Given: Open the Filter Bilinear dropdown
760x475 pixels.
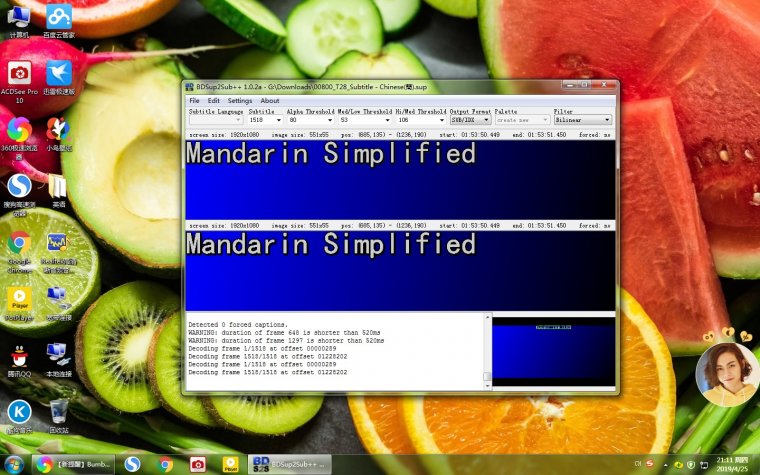Looking at the screenshot, I should tap(583, 120).
